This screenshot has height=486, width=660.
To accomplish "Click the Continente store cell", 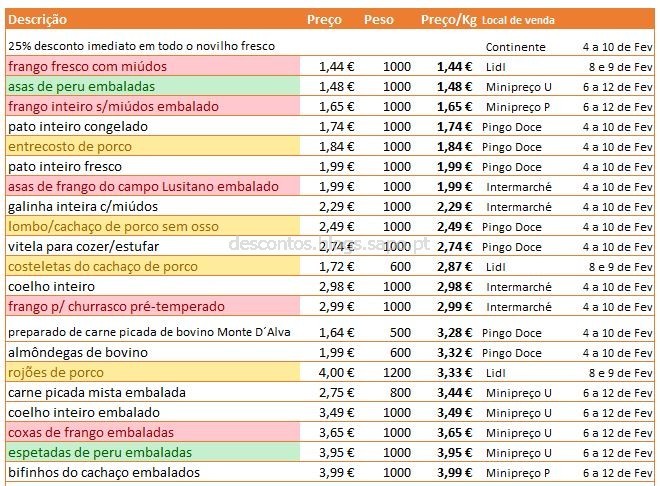I will (x=516, y=47).
